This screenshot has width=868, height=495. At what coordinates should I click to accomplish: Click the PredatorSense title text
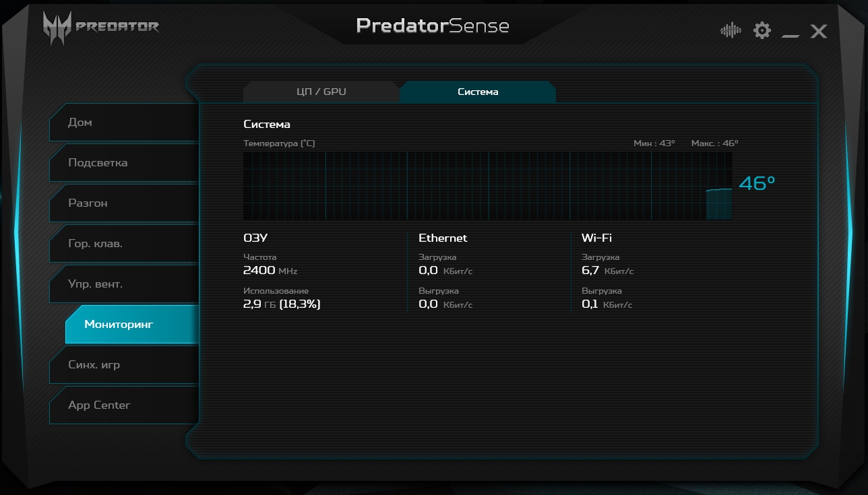point(433,26)
